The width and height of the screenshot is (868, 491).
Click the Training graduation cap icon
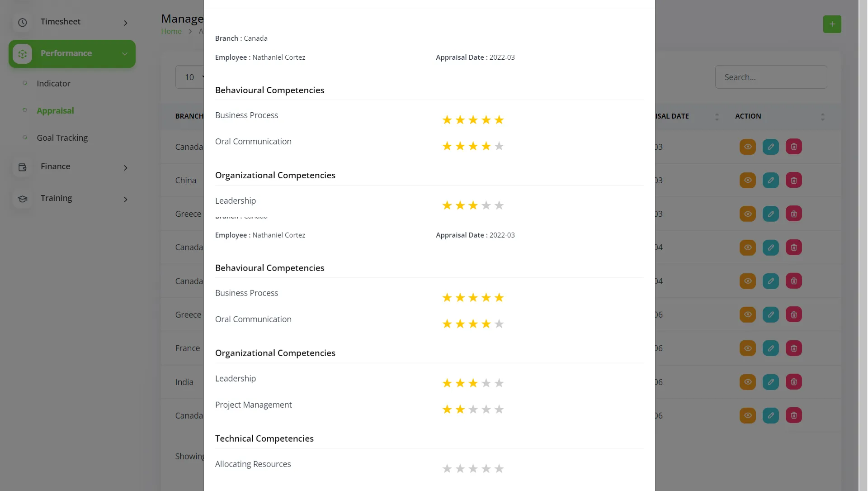click(23, 199)
